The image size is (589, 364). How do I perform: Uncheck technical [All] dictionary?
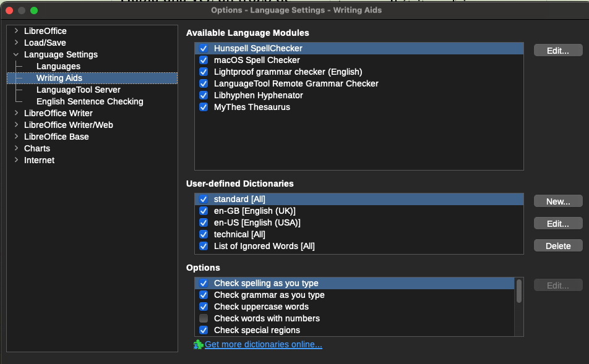(x=204, y=235)
